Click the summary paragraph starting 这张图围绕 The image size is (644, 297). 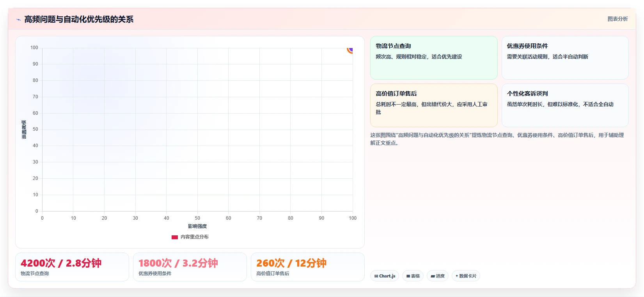point(497,139)
